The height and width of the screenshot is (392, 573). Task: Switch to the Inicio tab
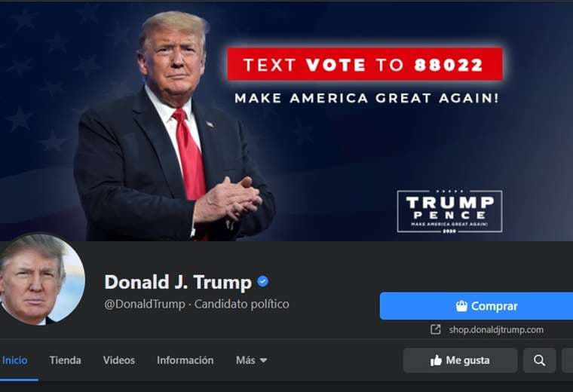click(15, 360)
